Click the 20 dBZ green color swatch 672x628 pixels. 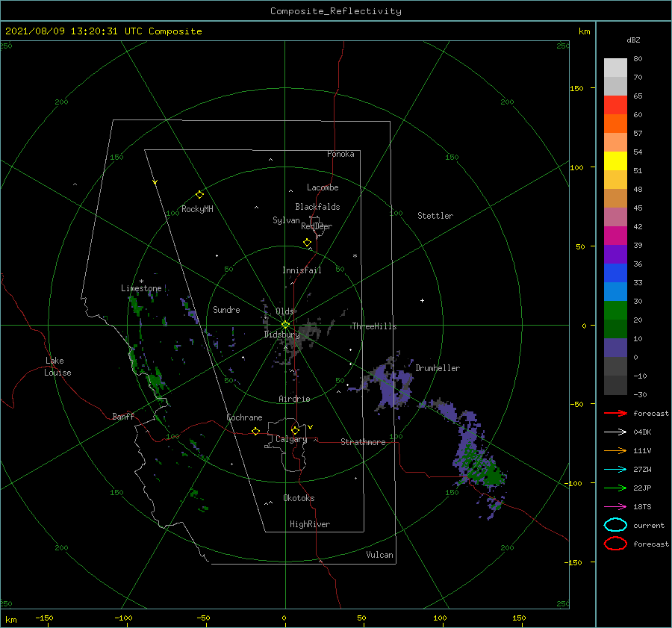pos(615,310)
